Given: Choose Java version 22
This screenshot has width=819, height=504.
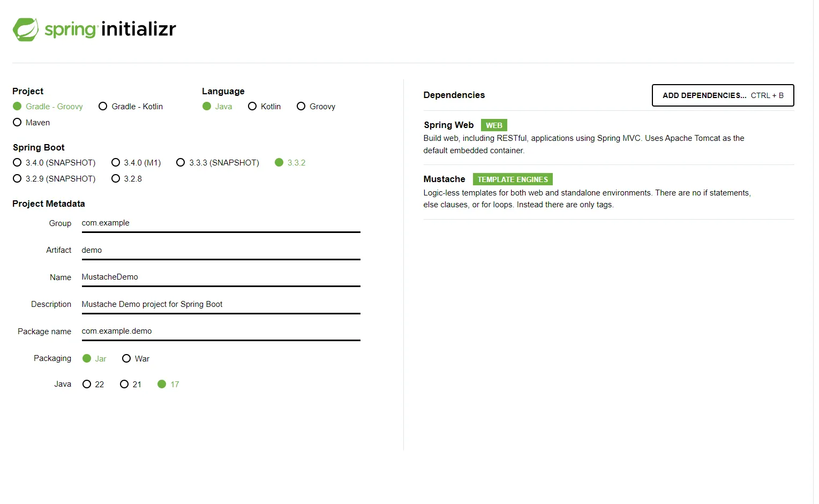Looking at the screenshot, I should [x=87, y=385].
